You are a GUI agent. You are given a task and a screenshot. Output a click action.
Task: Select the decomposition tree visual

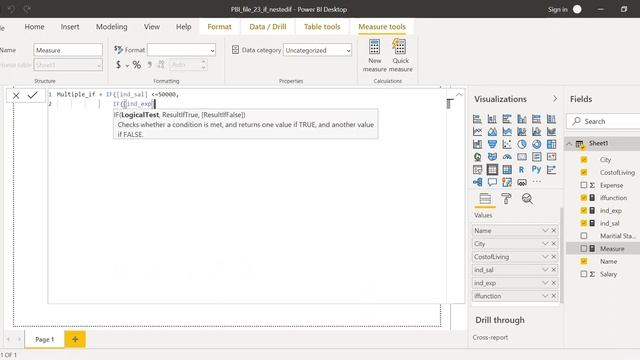[x=477, y=182]
